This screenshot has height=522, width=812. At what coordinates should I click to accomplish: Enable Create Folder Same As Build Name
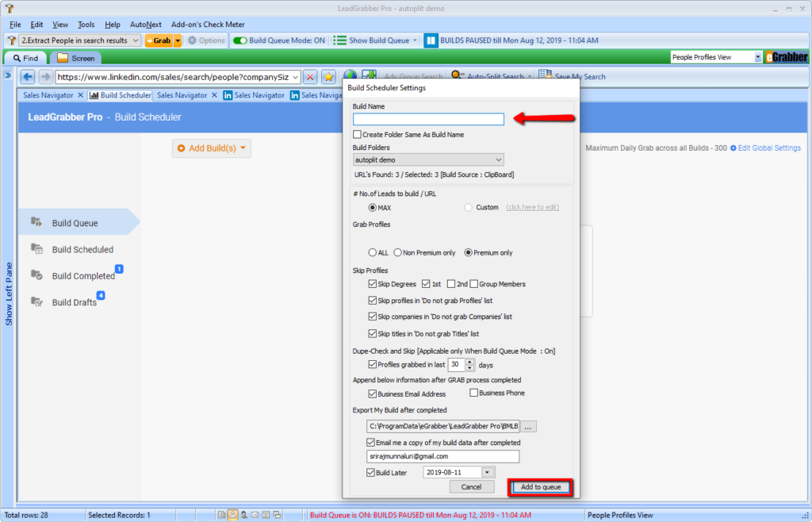point(358,135)
